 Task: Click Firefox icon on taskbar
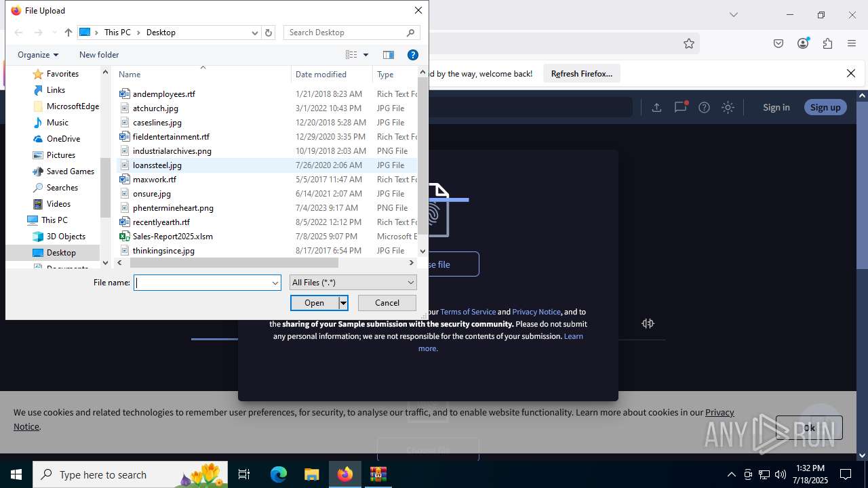(x=345, y=474)
